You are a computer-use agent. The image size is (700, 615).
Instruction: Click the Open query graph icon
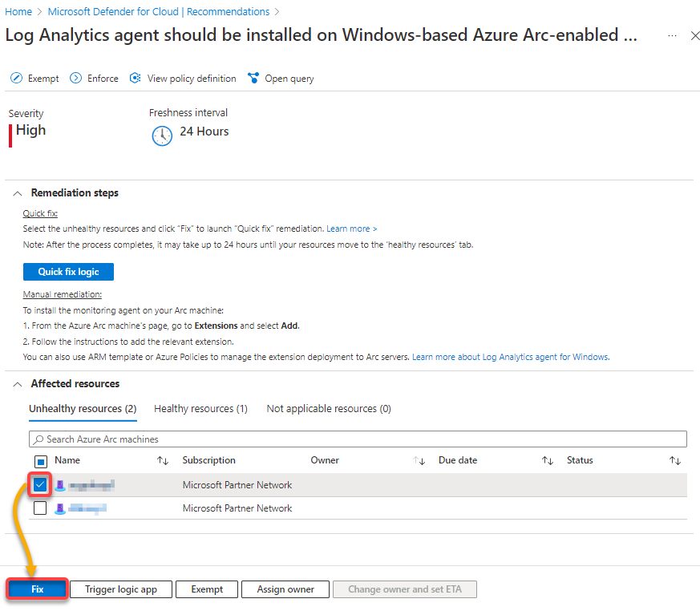coord(253,78)
